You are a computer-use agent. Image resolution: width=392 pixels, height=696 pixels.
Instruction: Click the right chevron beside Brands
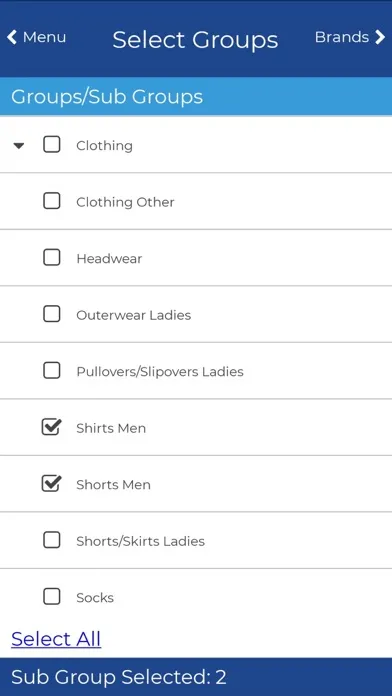click(x=380, y=37)
